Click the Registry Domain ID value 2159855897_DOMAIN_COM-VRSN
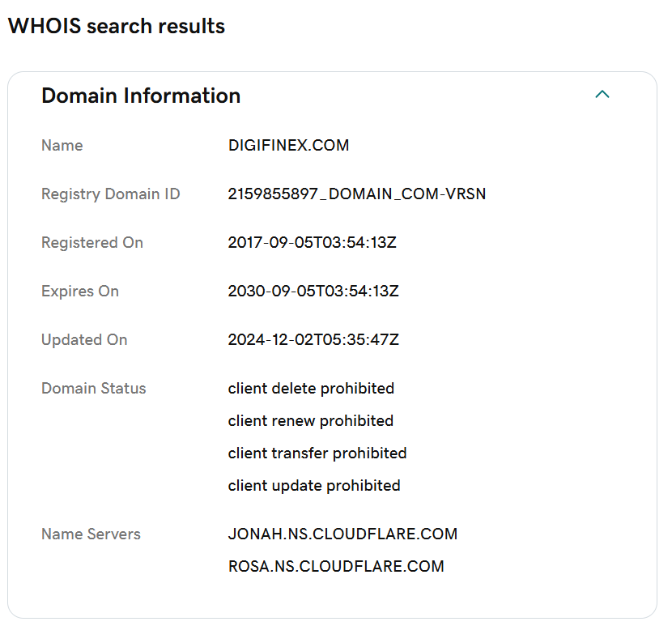This screenshot has height=630, width=672. click(x=356, y=194)
